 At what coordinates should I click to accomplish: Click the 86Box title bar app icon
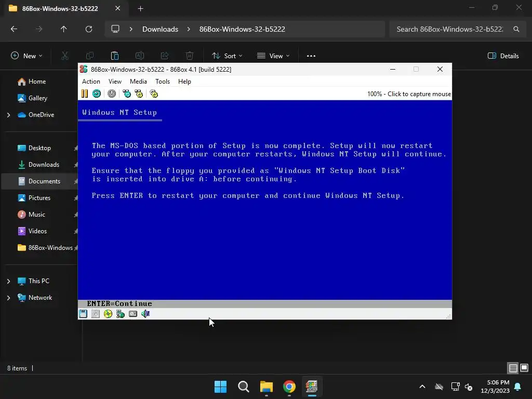point(84,69)
